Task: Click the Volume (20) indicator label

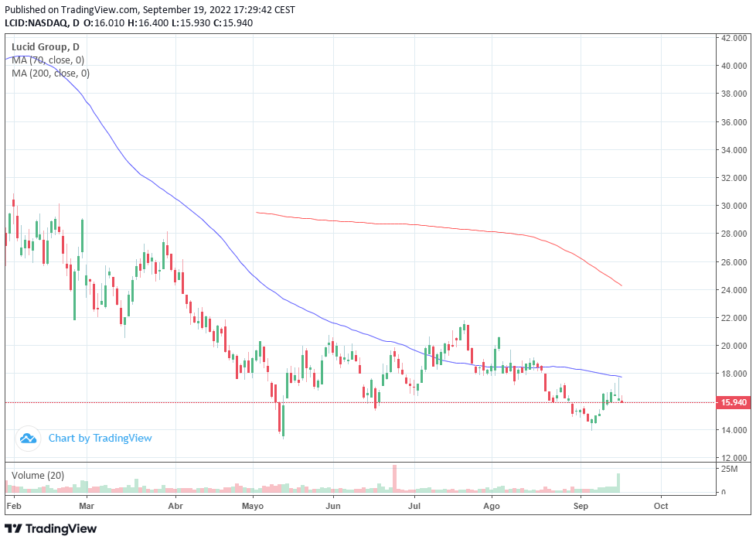Action: click(38, 476)
